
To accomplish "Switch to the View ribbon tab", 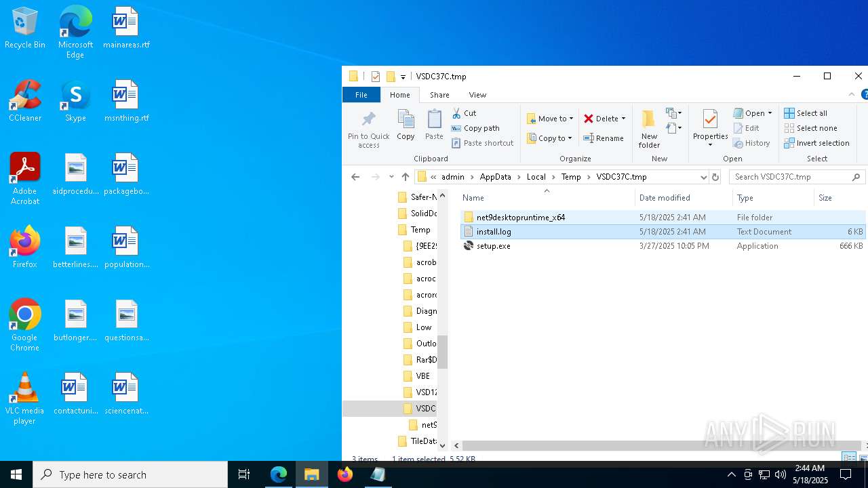I will click(x=477, y=95).
